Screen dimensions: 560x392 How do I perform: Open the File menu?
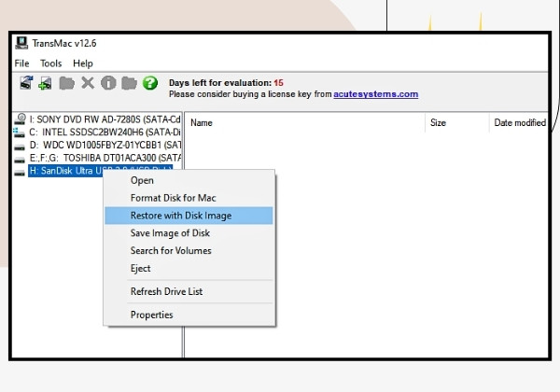pos(21,63)
